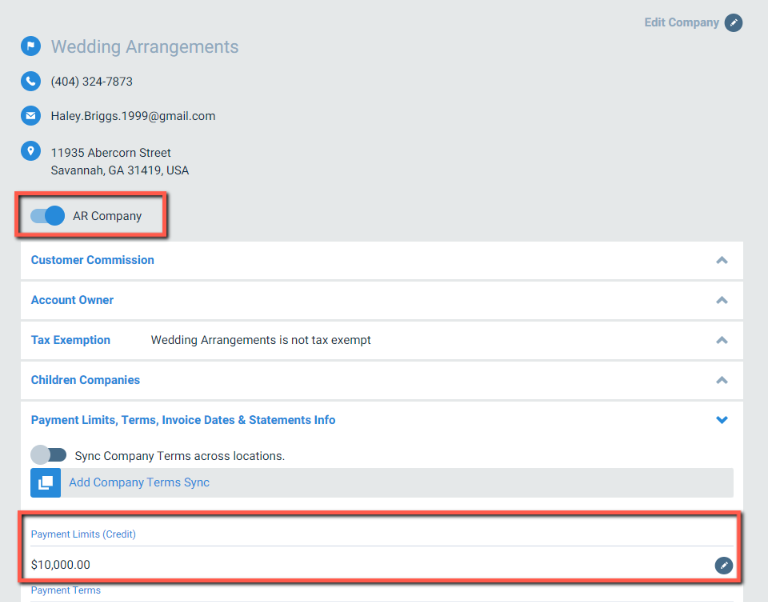Viewport: 768px width, 602px height.
Task: Collapse the Payment Limits, Terms section chevron
Action: 721,420
